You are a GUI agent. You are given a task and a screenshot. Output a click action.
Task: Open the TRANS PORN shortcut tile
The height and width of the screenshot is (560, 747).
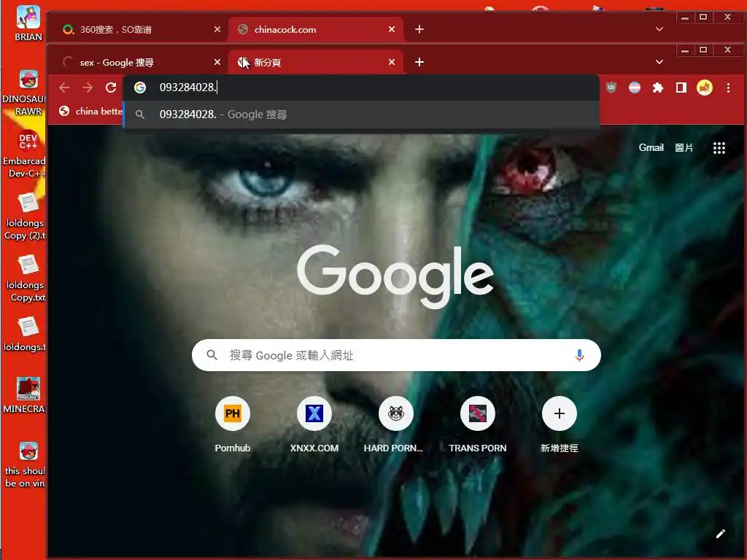tap(478, 424)
